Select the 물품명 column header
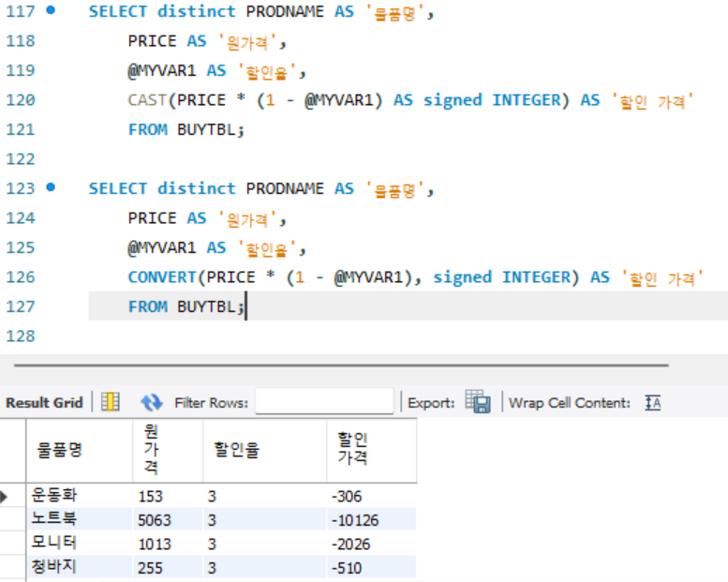This screenshot has width=728, height=582. pos(80,450)
